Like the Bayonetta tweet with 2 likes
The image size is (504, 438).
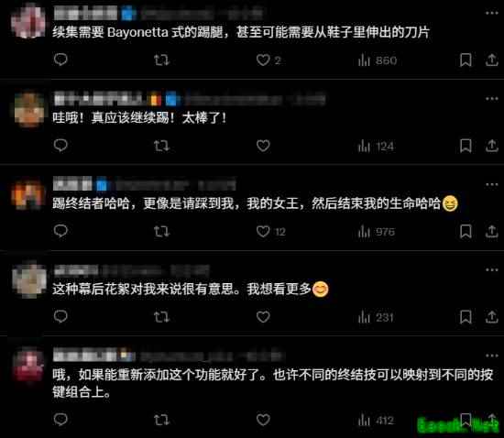(263, 60)
